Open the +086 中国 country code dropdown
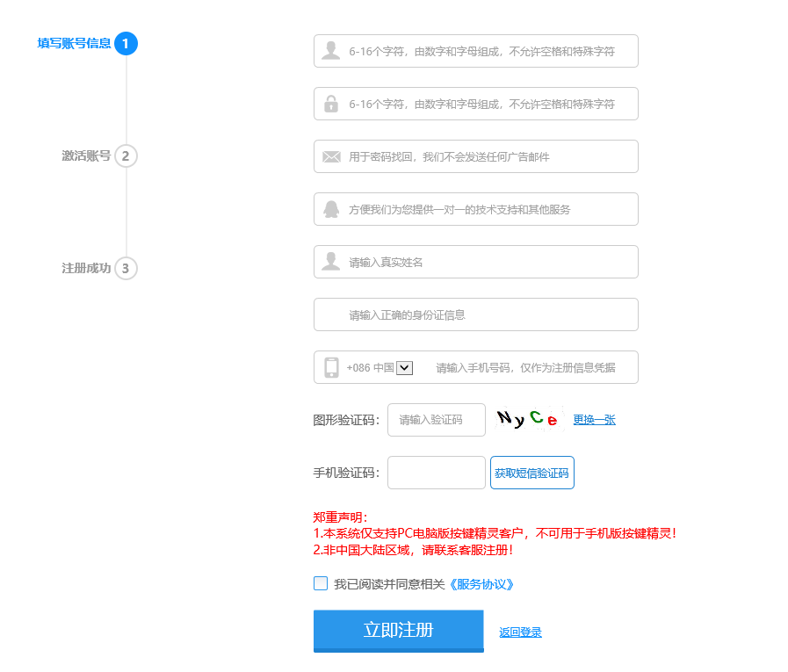 click(404, 368)
